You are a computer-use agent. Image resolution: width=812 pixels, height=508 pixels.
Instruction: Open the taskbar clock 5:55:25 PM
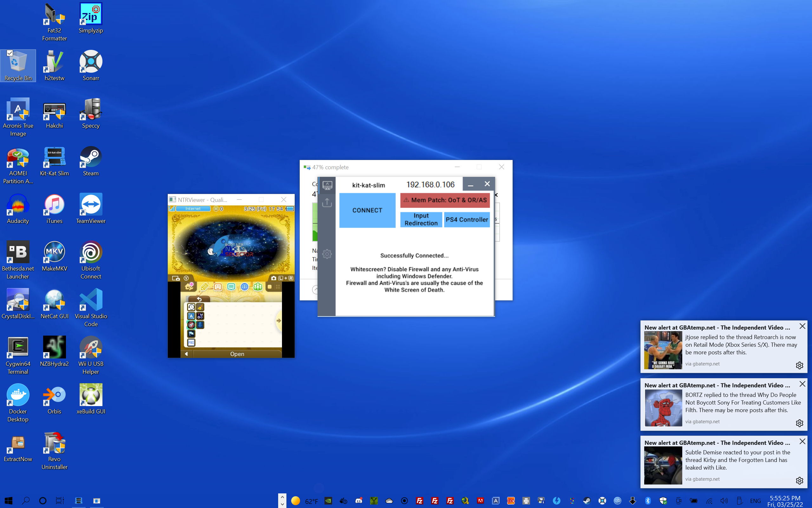(x=785, y=501)
